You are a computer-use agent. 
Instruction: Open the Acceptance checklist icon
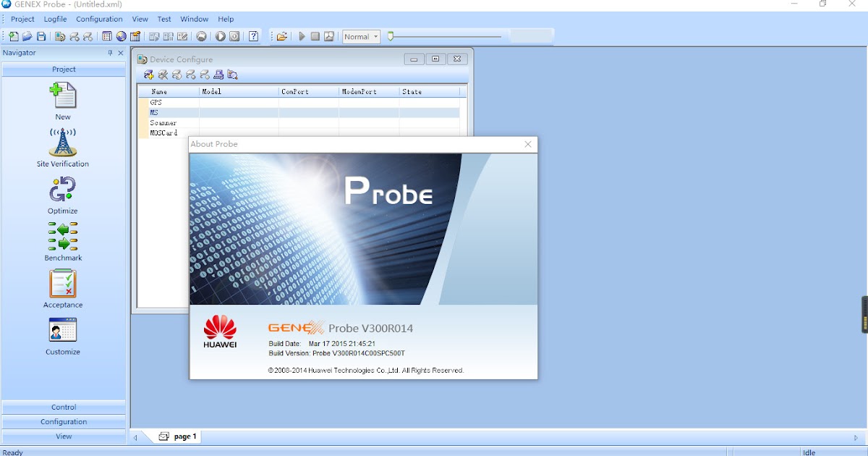pos(63,284)
